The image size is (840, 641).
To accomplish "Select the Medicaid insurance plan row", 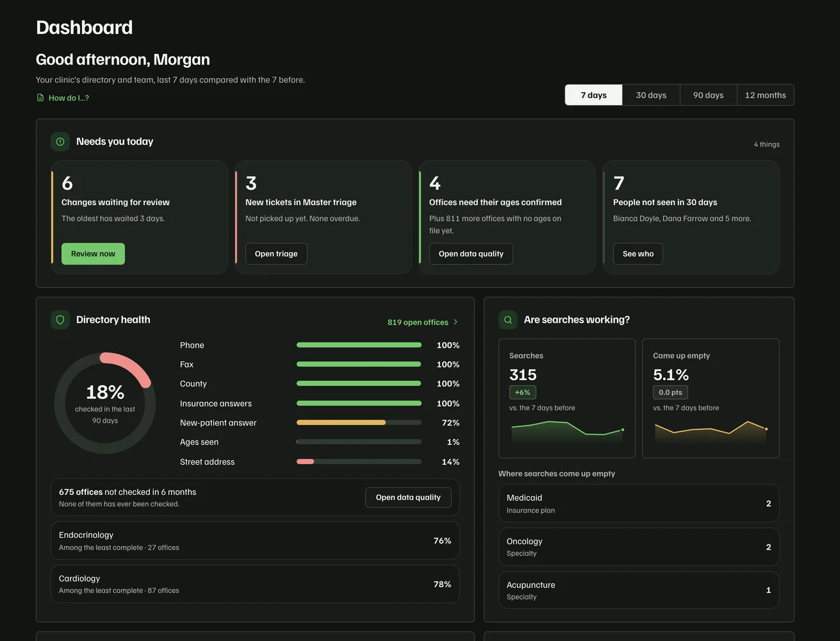I will pyautogui.click(x=639, y=504).
